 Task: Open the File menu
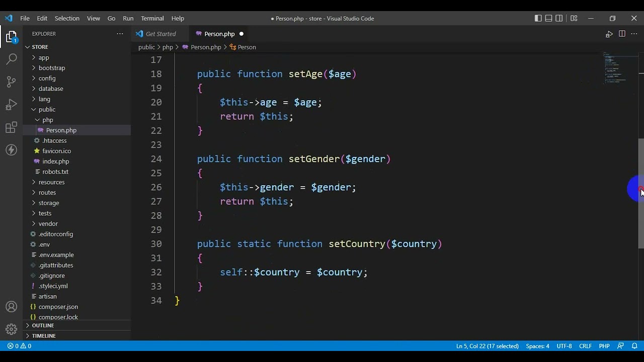point(25,18)
